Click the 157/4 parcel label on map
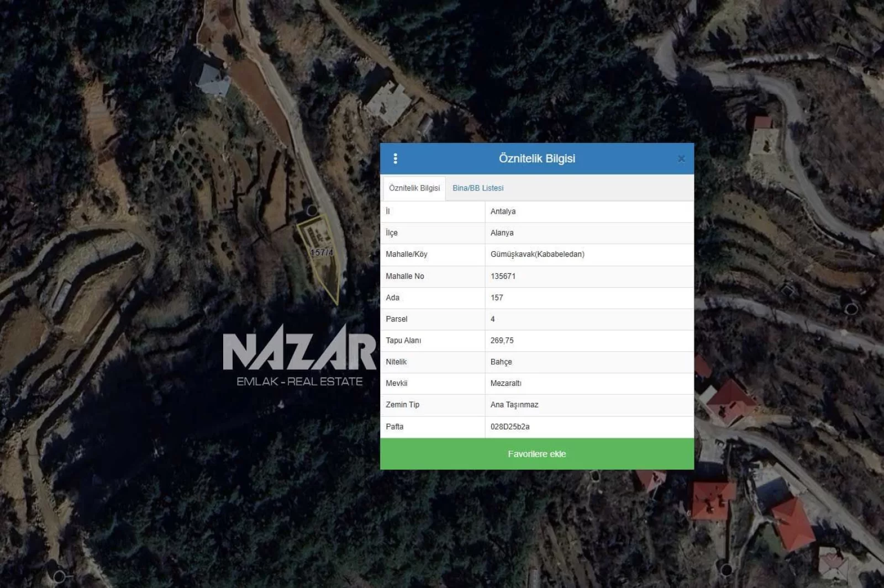The width and height of the screenshot is (884, 588). 322,253
